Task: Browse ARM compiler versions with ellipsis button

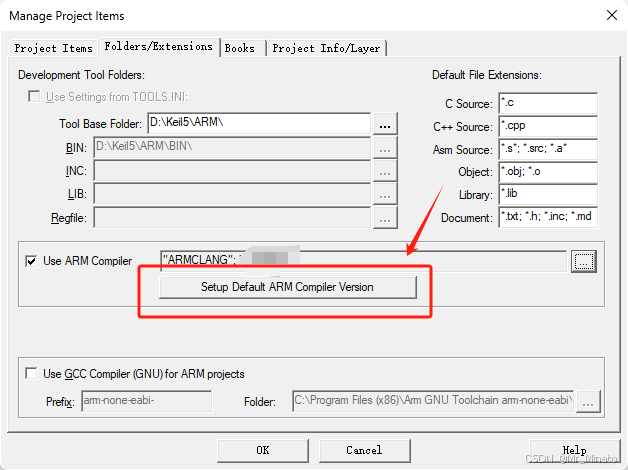Action: coord(584,261)
